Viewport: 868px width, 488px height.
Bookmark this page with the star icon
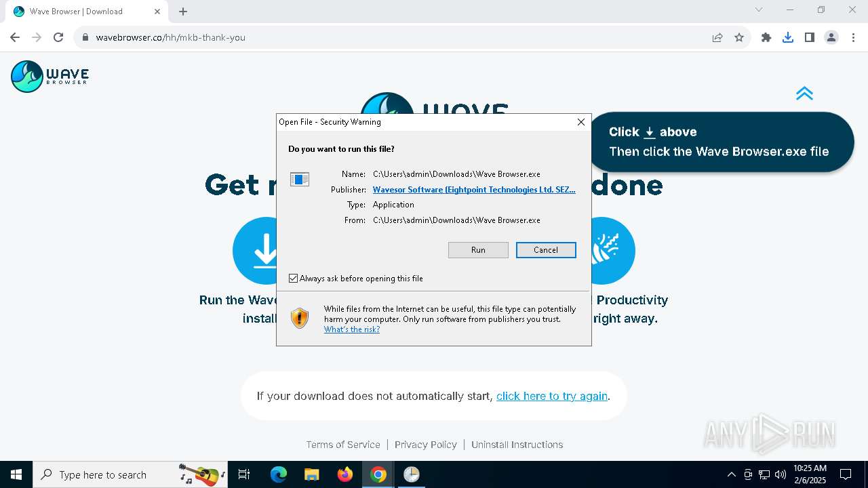(739, 37)
